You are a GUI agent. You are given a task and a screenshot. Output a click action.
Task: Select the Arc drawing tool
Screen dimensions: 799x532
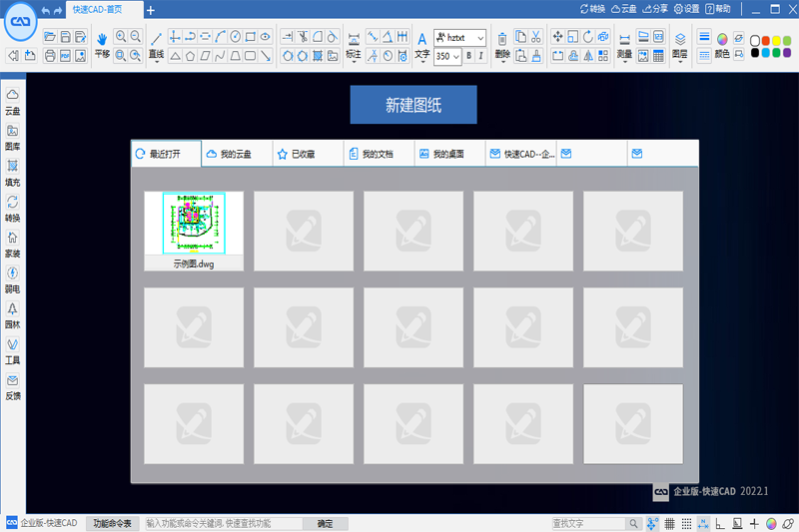point(220,37)
